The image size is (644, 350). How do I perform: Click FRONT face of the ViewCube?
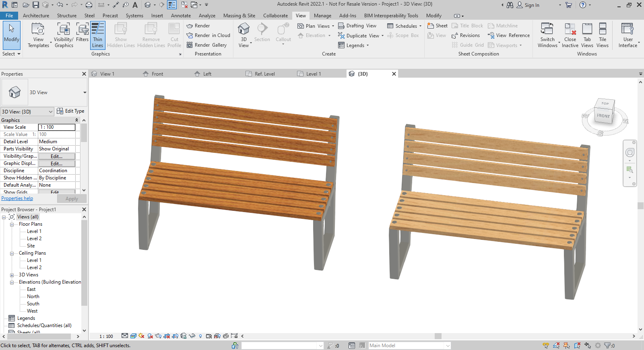click(x=603, y=116)
